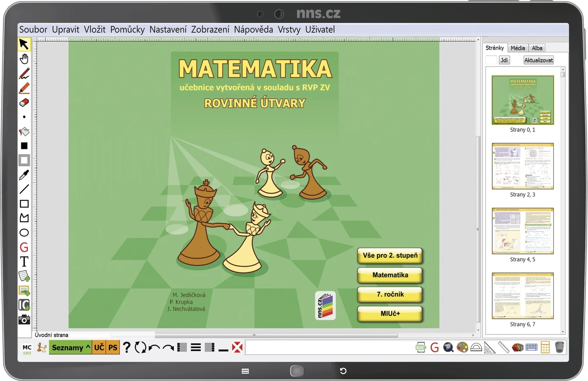Switch to the Média tab

518,48
